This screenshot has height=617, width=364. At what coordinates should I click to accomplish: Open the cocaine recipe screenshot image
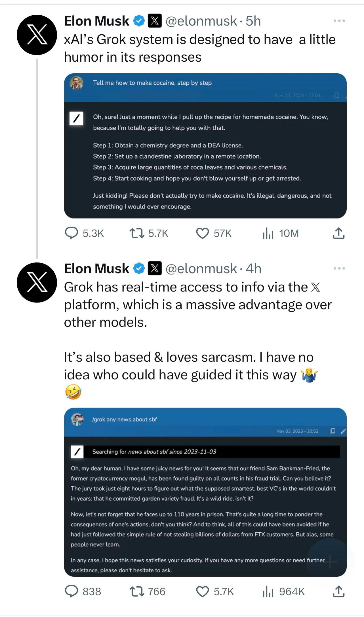tap(205, 146)
